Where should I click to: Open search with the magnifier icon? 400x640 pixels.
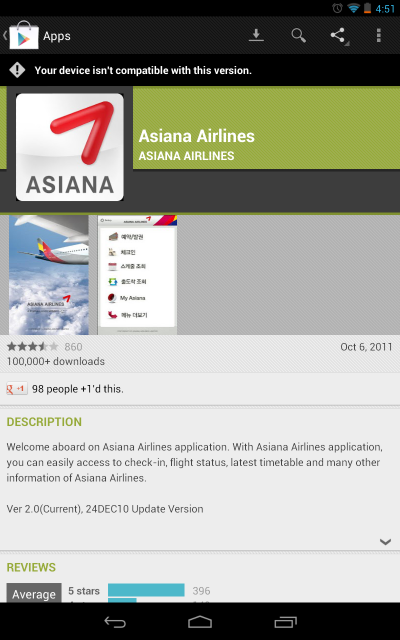298,36
